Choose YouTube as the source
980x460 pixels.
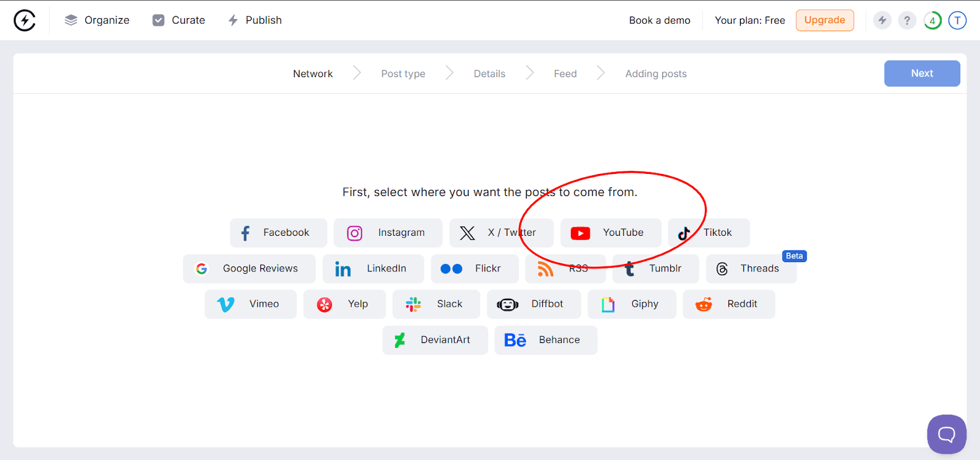(611, 233)
